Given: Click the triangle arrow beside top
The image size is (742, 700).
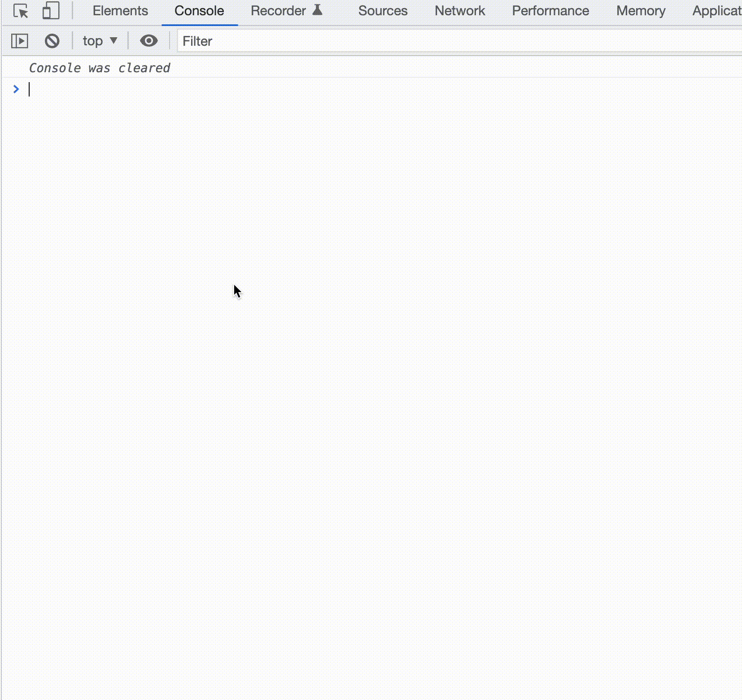Looking at the screenshot, I should click(113, 41).
